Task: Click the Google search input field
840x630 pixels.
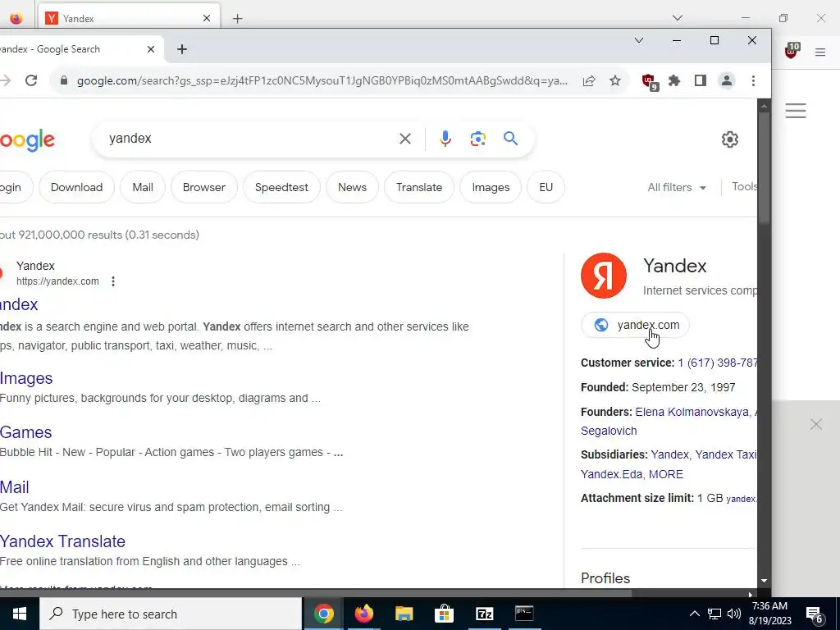Action: point(249,139)
